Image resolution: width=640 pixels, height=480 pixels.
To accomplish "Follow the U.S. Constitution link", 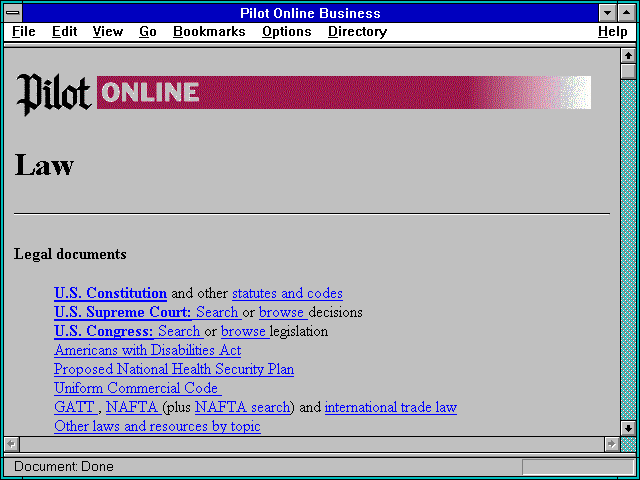I will pyautogui.click(x=110, y=293).
